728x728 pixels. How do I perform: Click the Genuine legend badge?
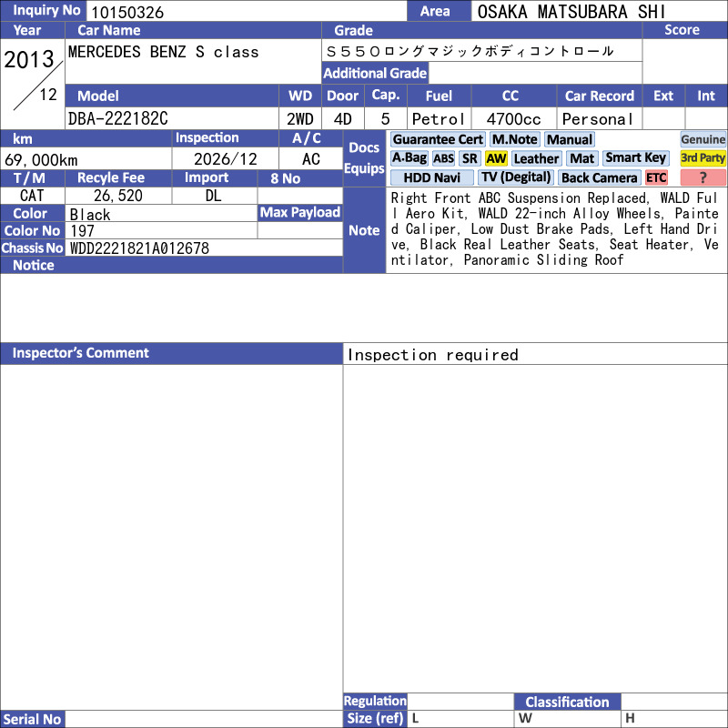pyautogui.click(x=703, y=139)
